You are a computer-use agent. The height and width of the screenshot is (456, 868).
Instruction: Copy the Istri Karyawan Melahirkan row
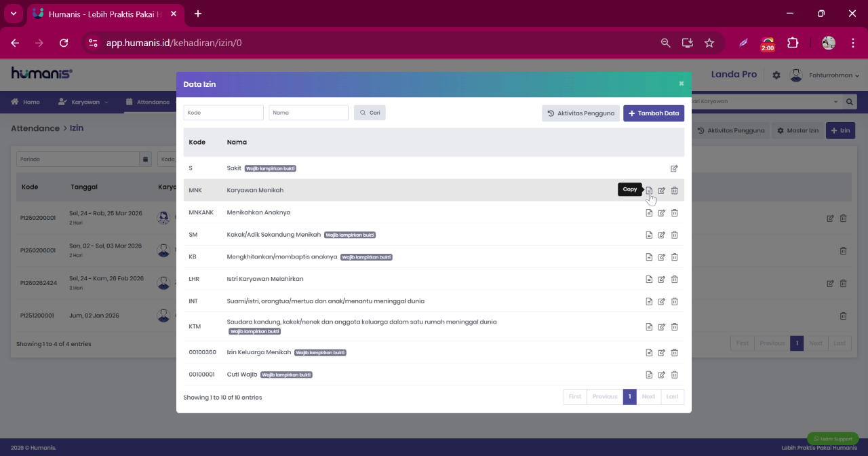(x=649, y=279)
